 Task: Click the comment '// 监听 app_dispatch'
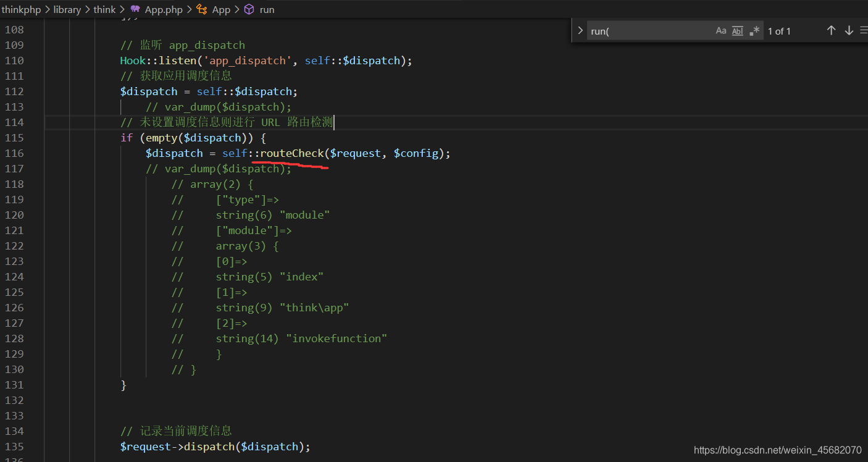click(x=183, y=45)
